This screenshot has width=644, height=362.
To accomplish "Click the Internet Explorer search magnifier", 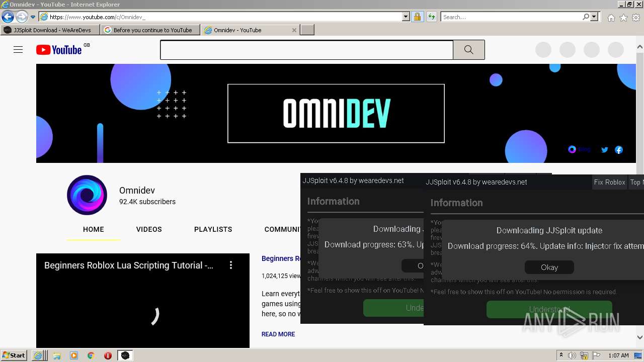I will coord(586,17).
